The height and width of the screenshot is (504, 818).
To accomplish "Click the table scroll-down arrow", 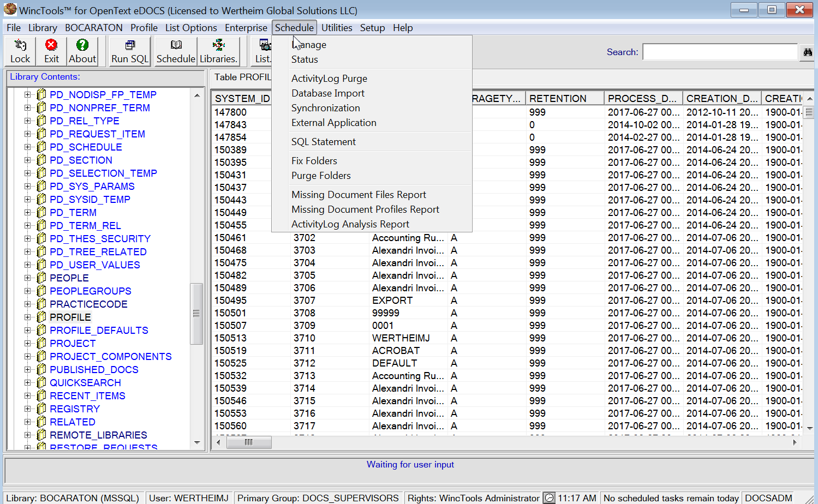I will click(809, 429).
